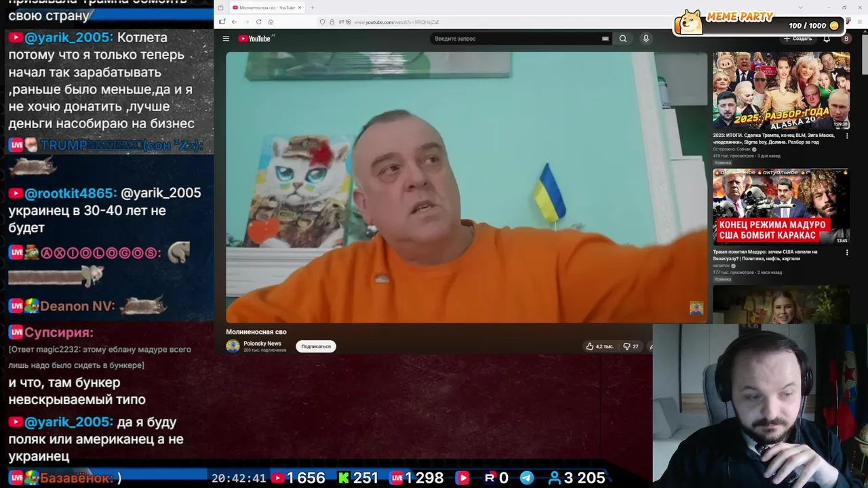
Task: Open the on-screen keyboard icon in search box
Action: pos(605,39)
